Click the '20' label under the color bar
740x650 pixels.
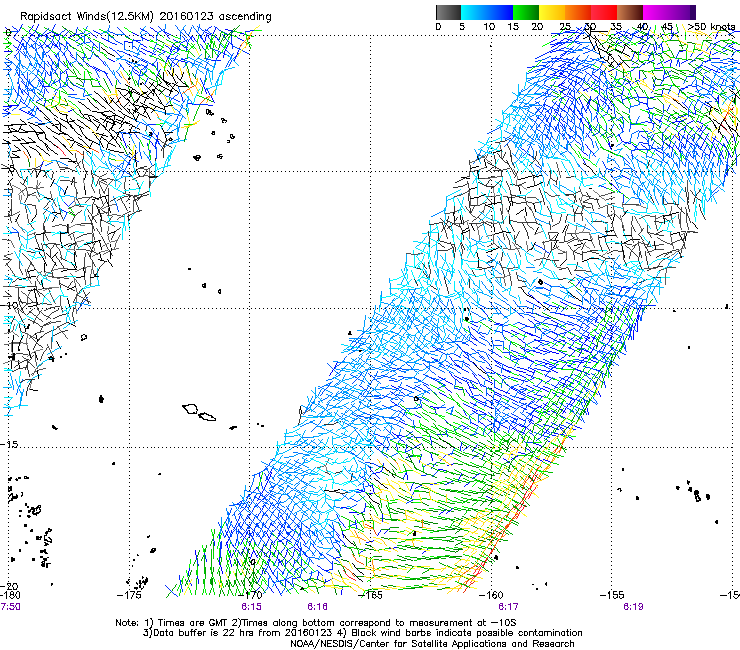tap(537, 26)
